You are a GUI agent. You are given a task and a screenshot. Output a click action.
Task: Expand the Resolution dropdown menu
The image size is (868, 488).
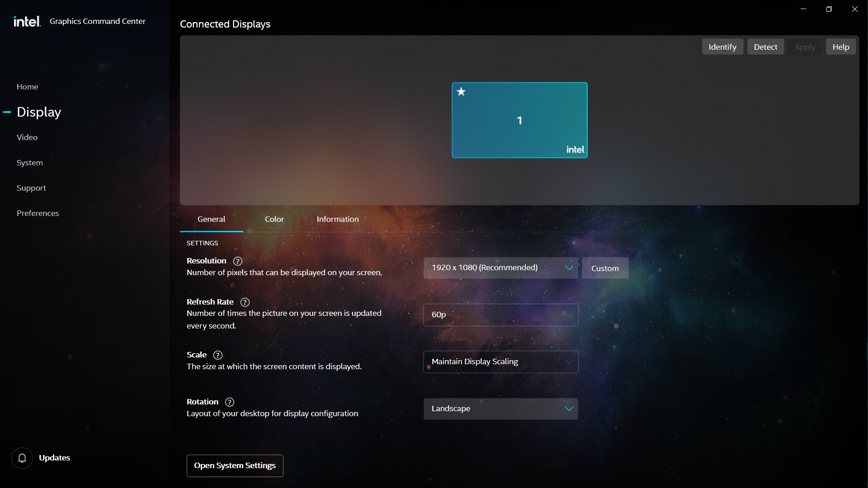point(501,267)
